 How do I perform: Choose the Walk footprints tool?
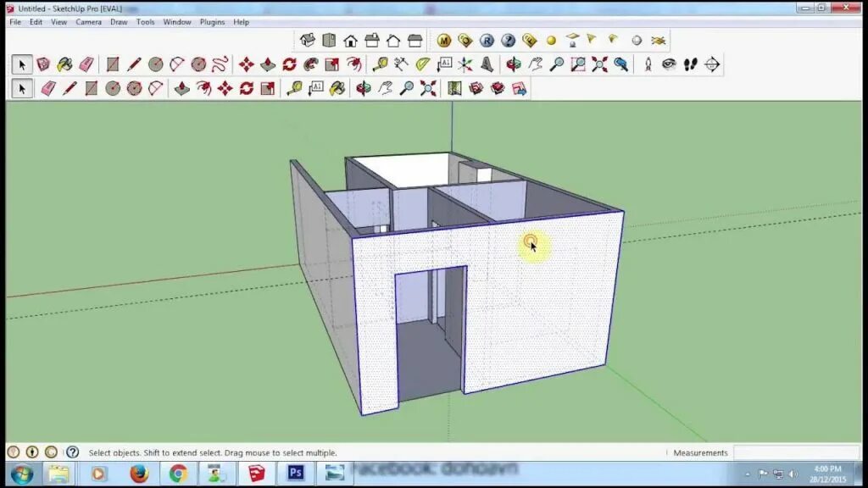coord(691,64)
